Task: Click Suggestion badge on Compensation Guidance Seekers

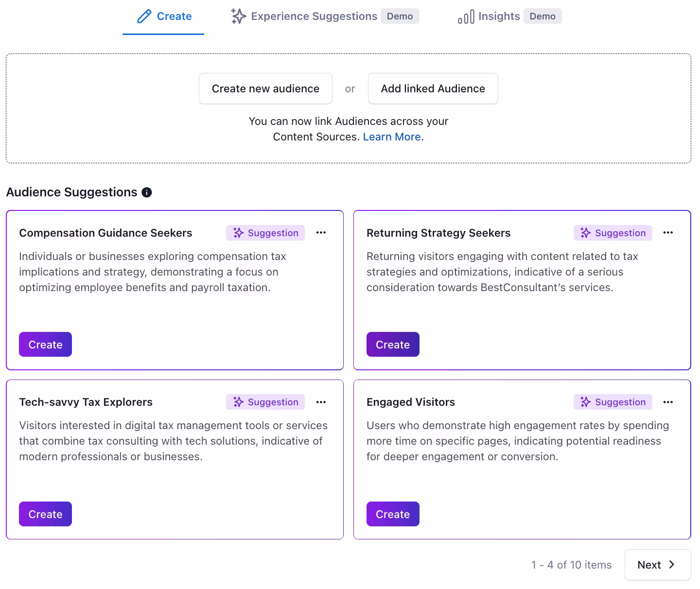Action: [265, 233]
